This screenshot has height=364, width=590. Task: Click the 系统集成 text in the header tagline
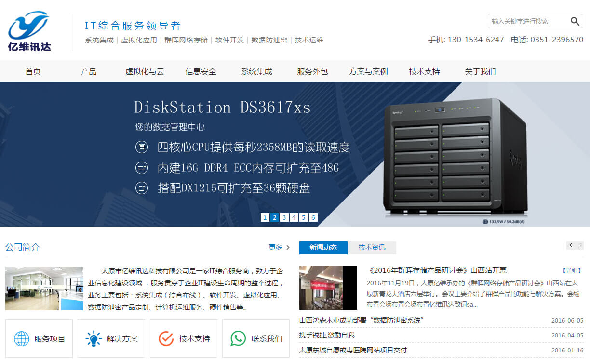[99, 40]
